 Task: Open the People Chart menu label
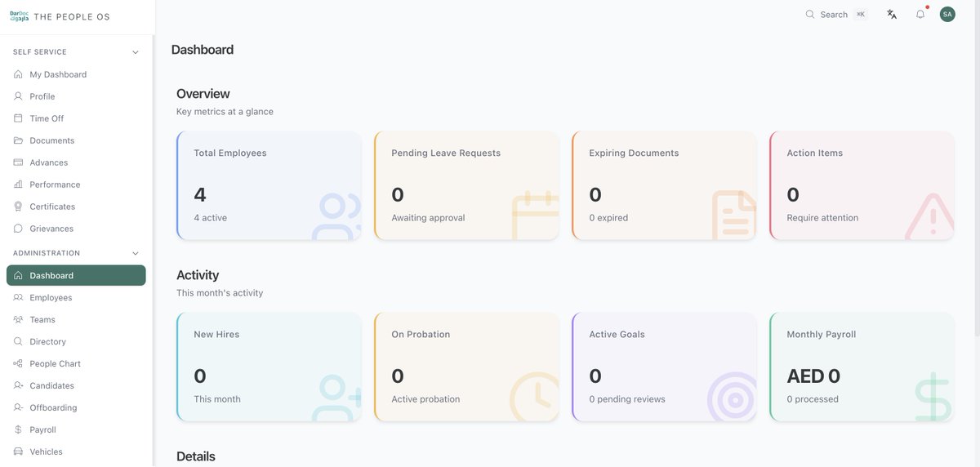coord(56,364)
